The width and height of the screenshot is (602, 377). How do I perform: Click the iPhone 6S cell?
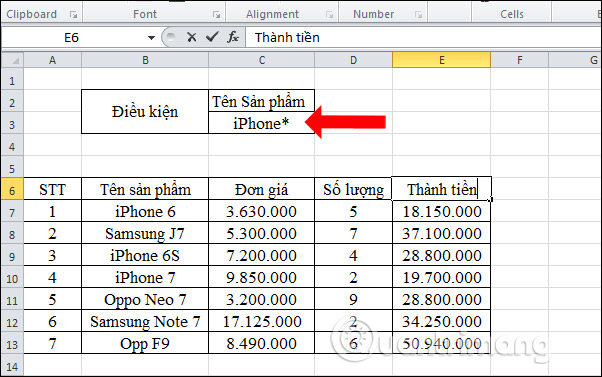(145, 255)
